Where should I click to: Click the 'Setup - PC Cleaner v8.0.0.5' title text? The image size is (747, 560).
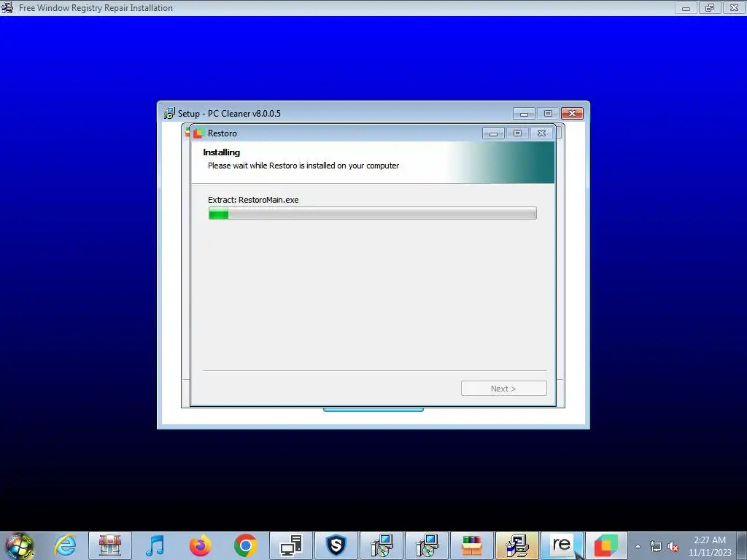pyautogui.click(x=229, y=113)
